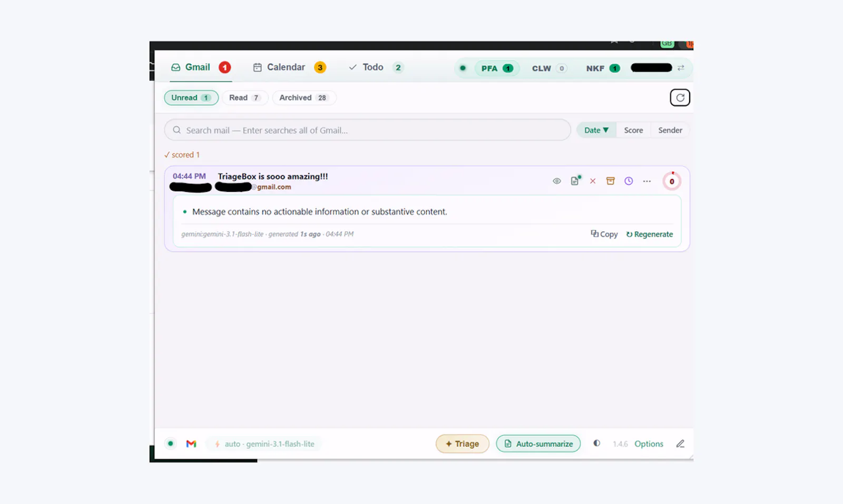Open the Todo tab
The height and width of the screenshot is (504, 843).
(376, 67)
